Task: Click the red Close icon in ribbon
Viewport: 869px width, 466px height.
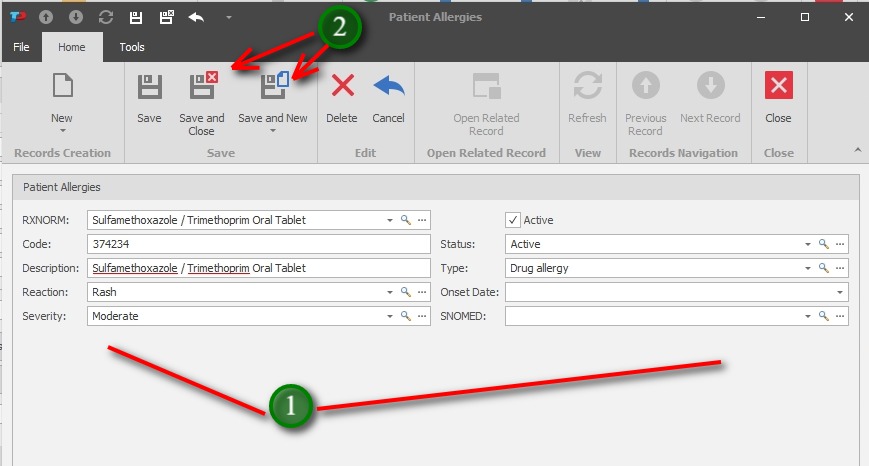Action: click(778, 88)
